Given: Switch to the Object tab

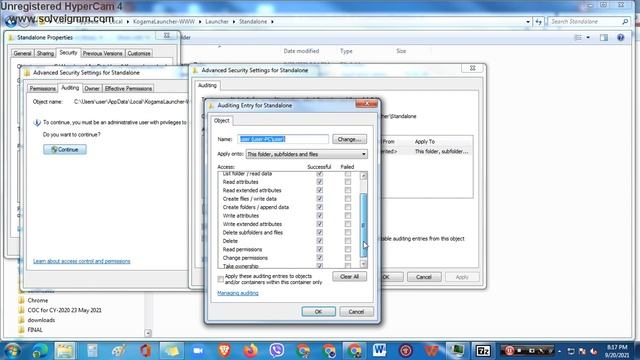Looking at the screenshot, I should (222, 120).
